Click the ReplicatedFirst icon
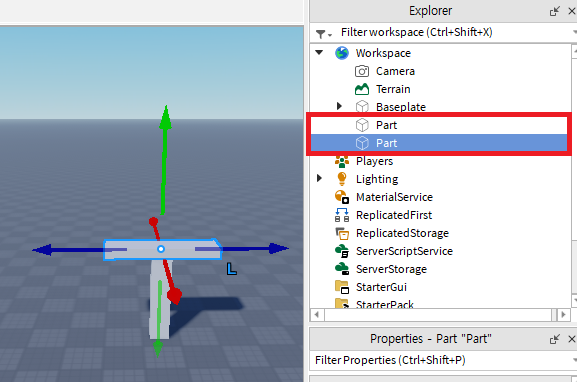This screenshot has width=577, height=382. [x=342, y=215]
